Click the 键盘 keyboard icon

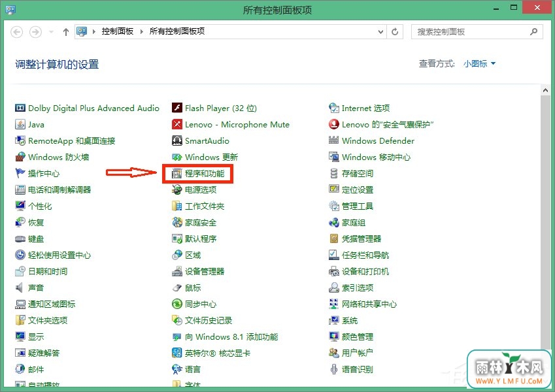tap(20, 239)
